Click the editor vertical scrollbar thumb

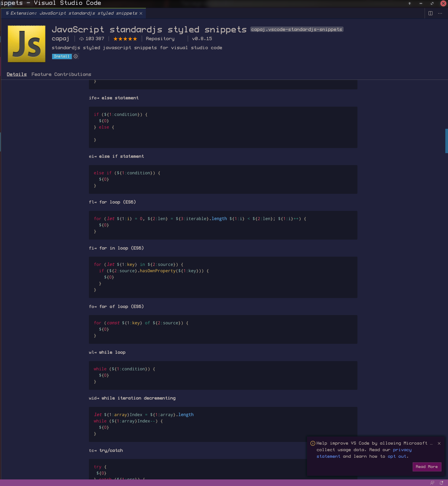pyautogui.click(x=447, y=141)
